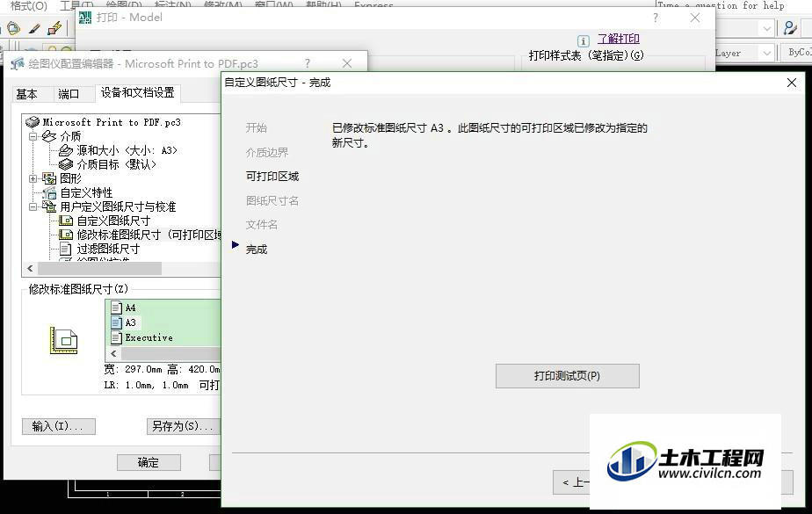The width and height of the screenshot is (812, 514).
Task: Click the icon beside 源和大小
Action: click(66, 150)
